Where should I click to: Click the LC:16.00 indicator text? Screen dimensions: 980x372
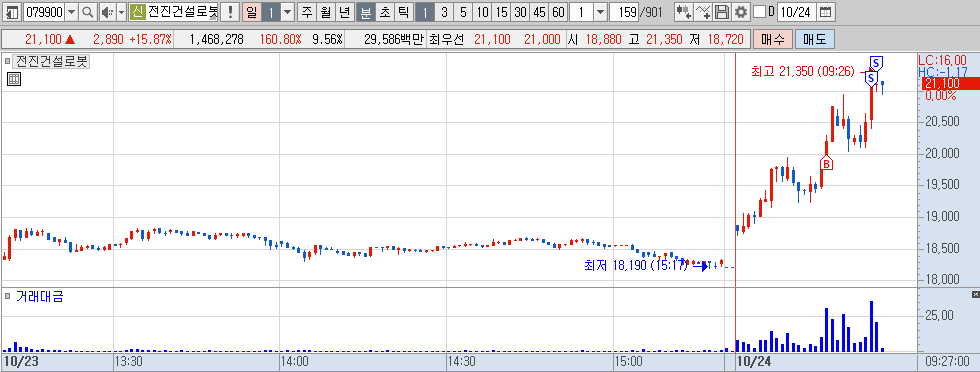942,60
